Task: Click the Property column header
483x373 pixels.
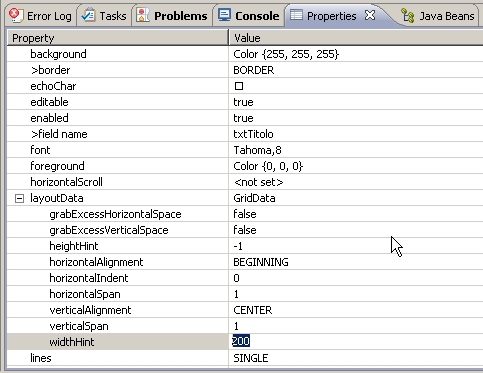Action: point(117,38)
